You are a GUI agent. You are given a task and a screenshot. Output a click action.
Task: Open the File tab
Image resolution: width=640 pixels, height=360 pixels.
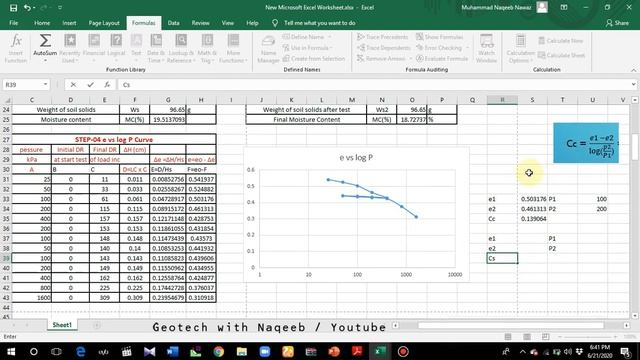tap(13, 23)
